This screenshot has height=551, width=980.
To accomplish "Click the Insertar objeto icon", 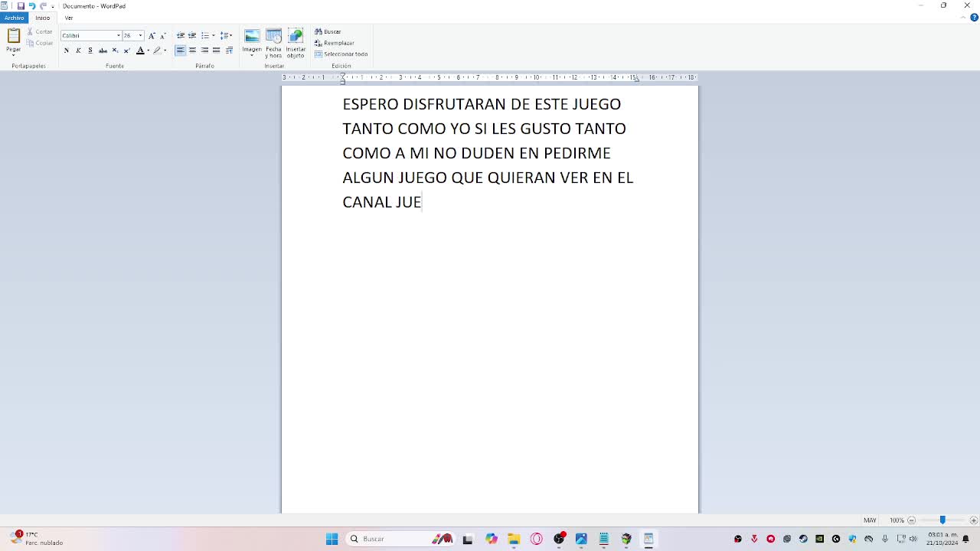I will click(296, 44).
